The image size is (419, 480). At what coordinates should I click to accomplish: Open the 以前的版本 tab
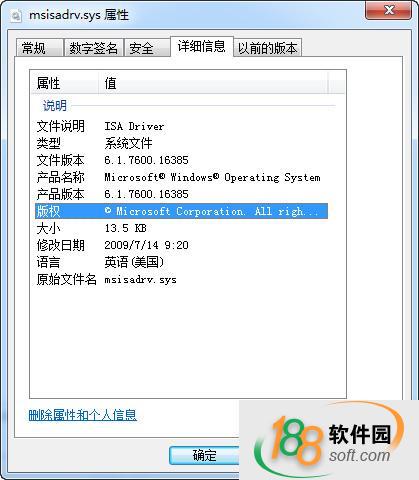click(267, 48)
